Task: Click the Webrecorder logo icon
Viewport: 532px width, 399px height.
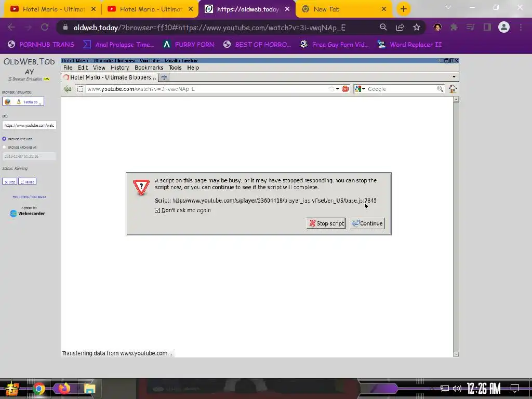Action: tap(13, 214)
